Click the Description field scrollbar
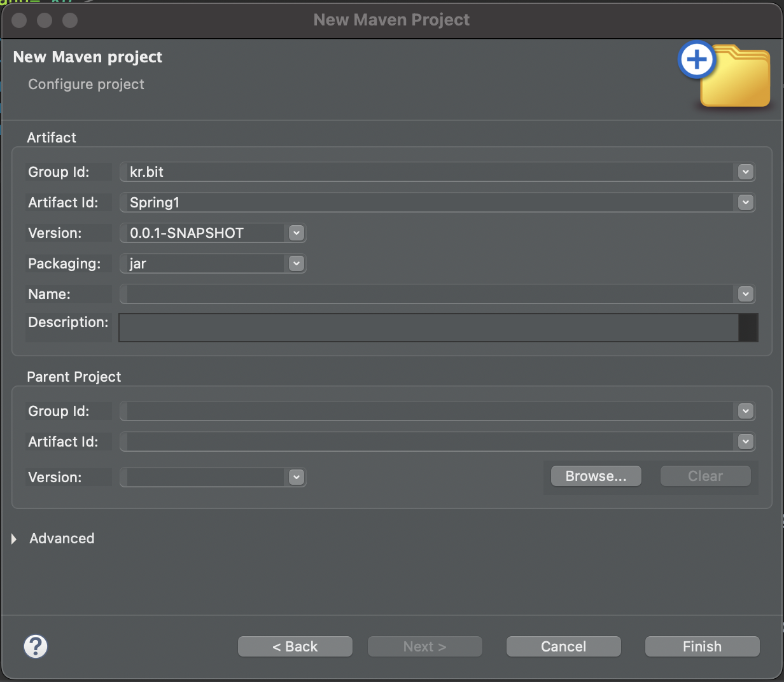The image size is (784, 682). pos(748,328)
